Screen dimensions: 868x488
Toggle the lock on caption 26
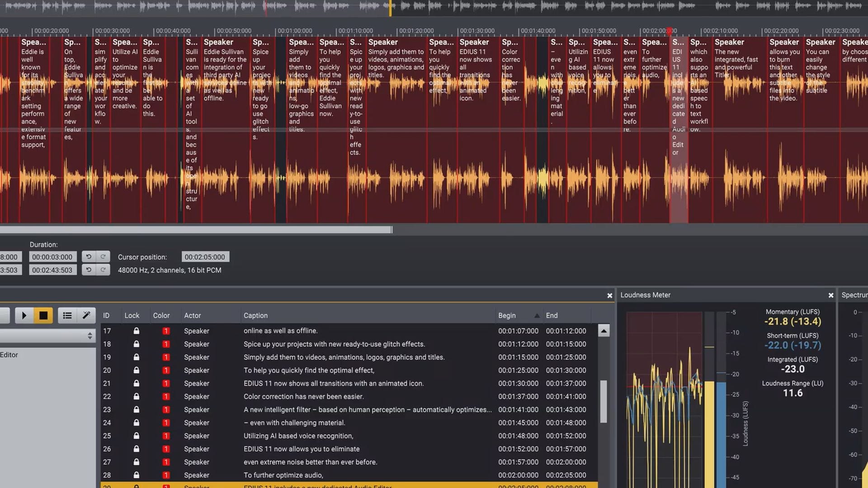tap(136, 449)
